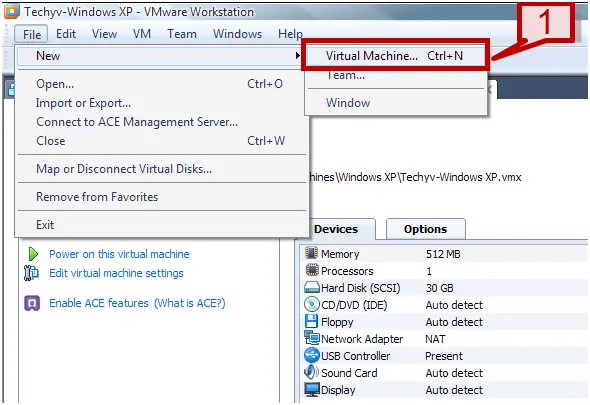This screenshot has width=590, height=405.
Task: Open the Windows menu
Action: [237, 34]
